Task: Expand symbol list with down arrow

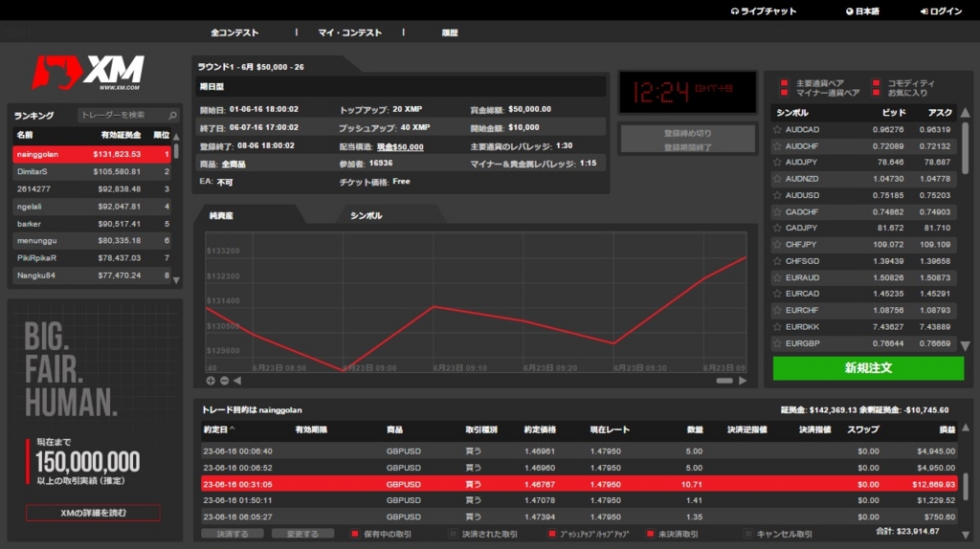Action: [x=966, y=346]
